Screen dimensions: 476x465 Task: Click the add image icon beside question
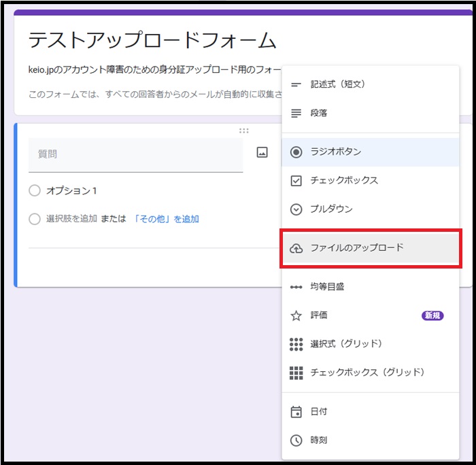(262, 153)
